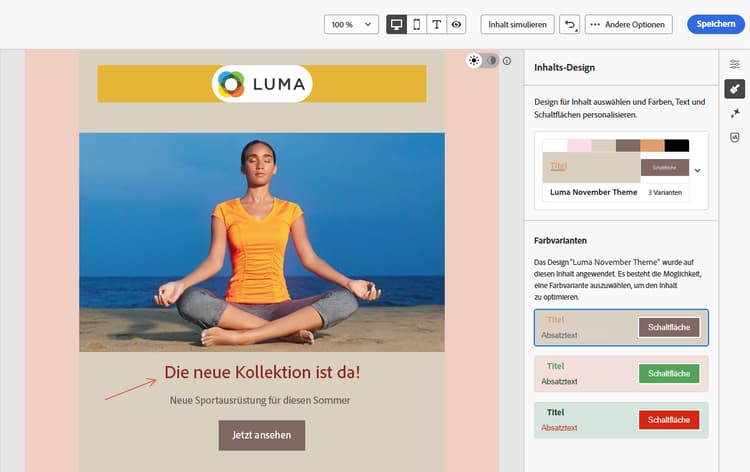Click the black swatch in theme palette
Screen dimensions: 750x472
pyautogui.click(x=677, y=145)
